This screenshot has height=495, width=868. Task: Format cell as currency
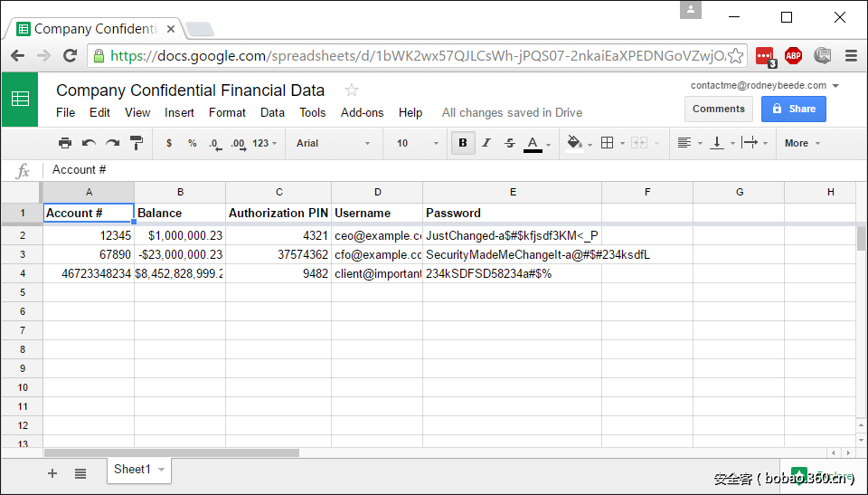(x=169, y=143)
